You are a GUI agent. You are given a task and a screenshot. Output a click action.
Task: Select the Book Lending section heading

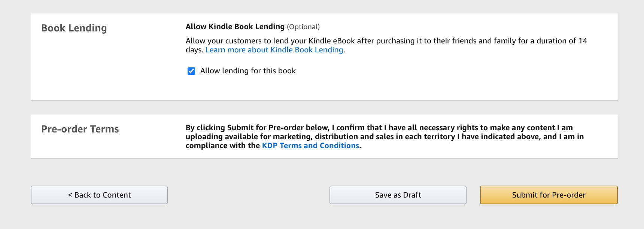(74, 28)
